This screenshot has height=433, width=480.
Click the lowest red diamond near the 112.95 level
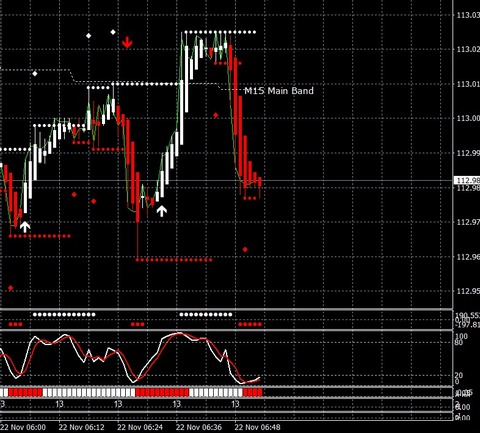10,288
